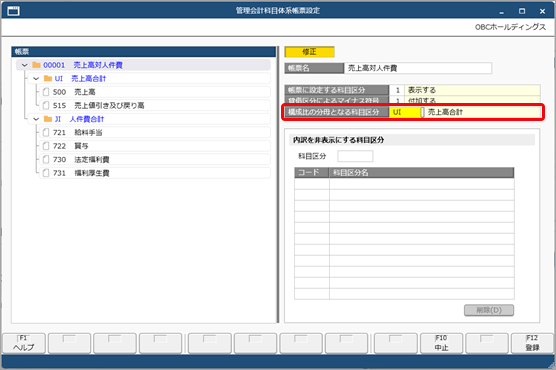
Task: Click the document icon for 731 福利厚生費
Action: (x=46, y=173)
